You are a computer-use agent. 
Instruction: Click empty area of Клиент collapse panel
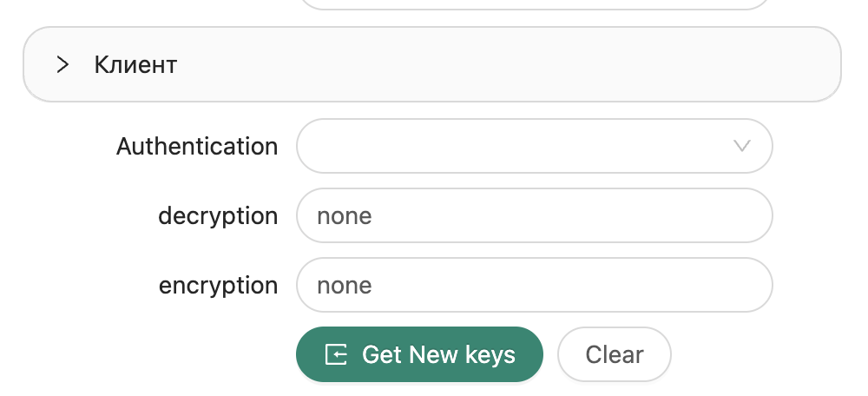[521, 64]
